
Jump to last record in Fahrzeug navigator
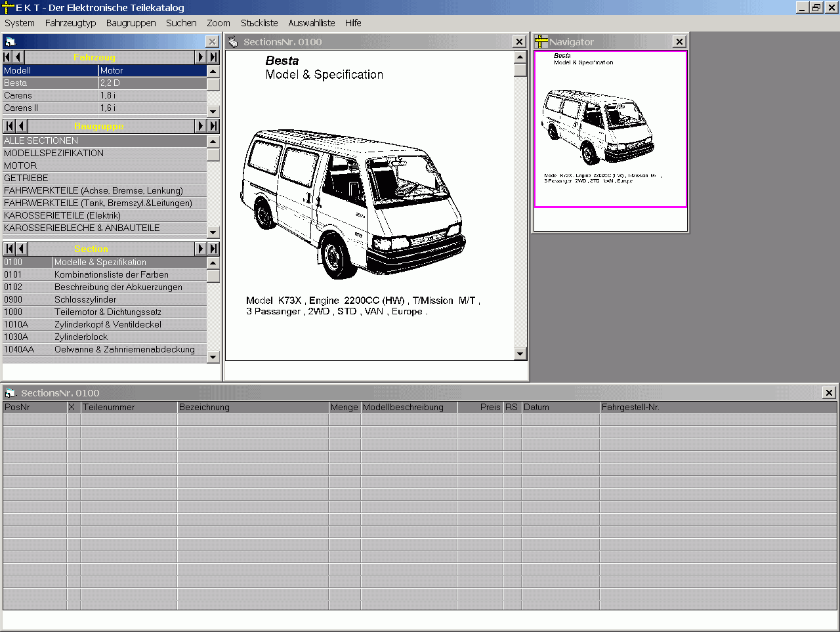click(213, 57)
